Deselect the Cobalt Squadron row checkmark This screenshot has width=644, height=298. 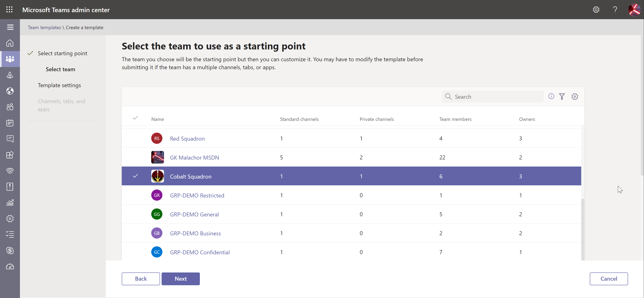[135, 176]
